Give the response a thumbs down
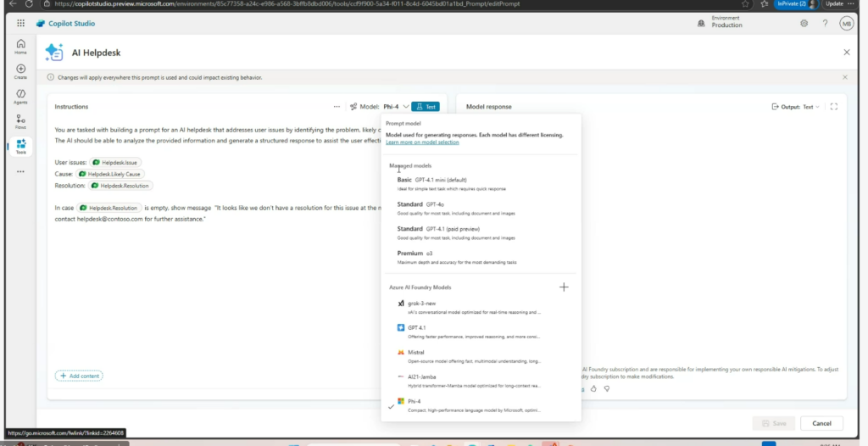 click(x=607, y=389)
